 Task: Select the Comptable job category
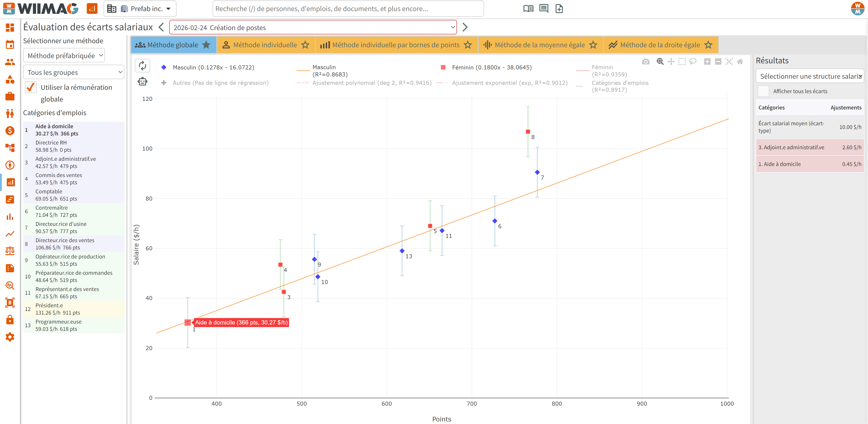74,195
